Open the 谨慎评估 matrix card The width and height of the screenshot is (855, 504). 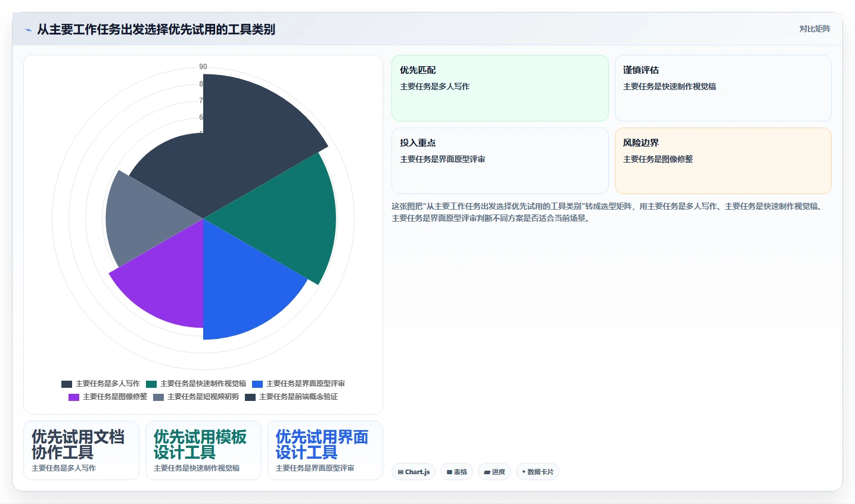tap(723, 88)
